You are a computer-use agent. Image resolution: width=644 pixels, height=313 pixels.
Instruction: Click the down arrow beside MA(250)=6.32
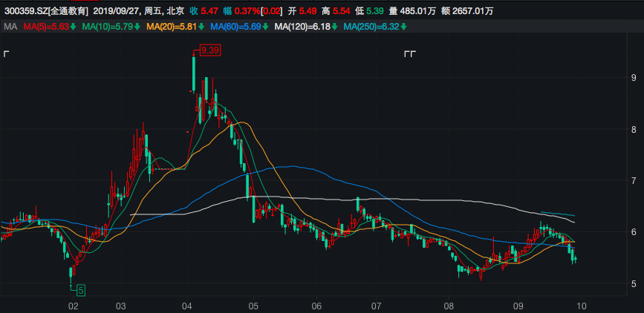404,27
